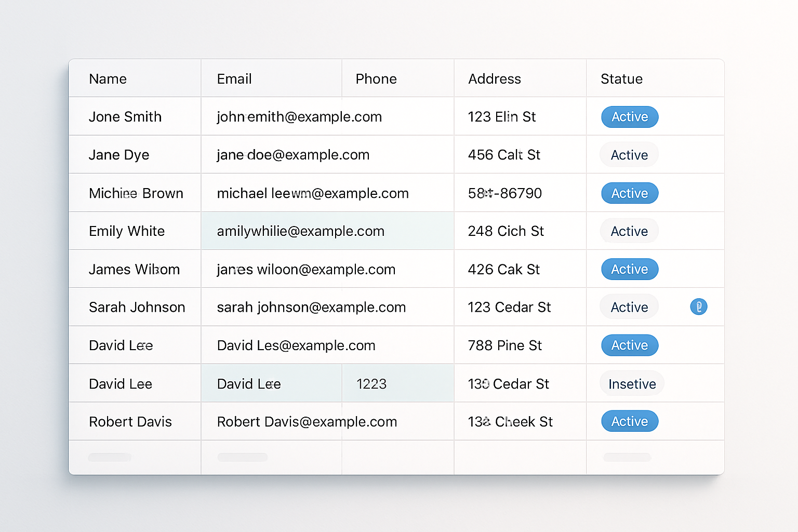This screenshot has width=798, height=532.
Task: Toggle the second David Lee's inactive status
Action: click(x=632, y=383)
